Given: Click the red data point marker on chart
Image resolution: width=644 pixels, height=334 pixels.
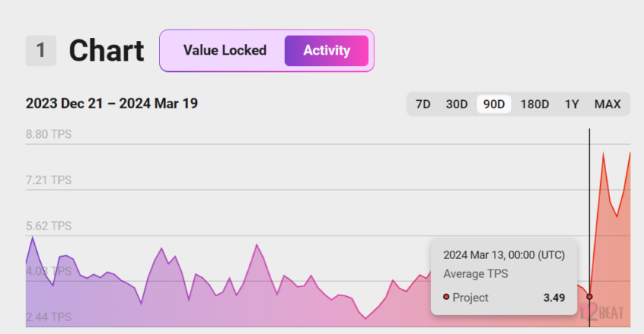Looking at the screenshot, I should (589, 297).
